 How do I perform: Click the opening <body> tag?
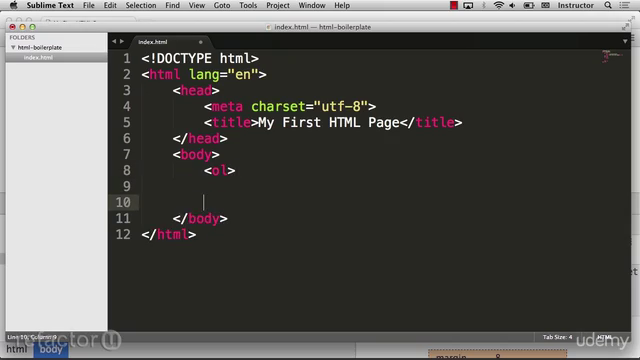coord(196,155)
